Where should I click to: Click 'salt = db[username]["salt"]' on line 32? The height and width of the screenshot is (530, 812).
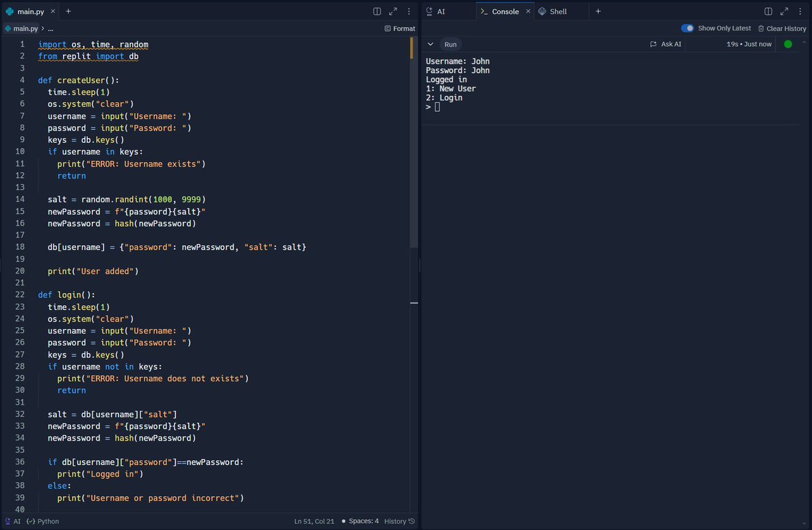112,414
